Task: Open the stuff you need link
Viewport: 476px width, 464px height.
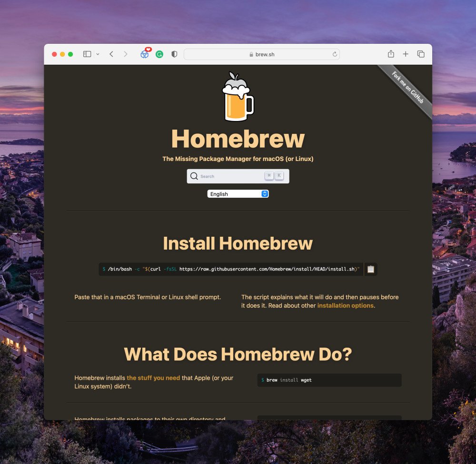Action: (x=153, y=378)
